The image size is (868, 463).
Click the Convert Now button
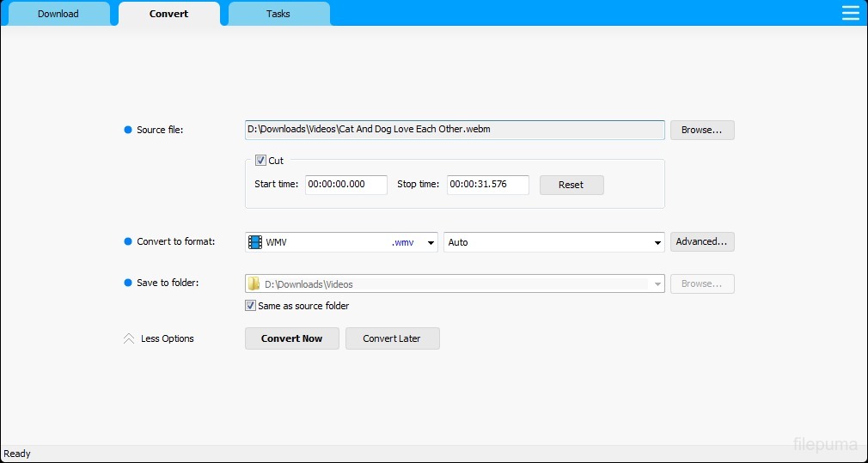point(292,338)
